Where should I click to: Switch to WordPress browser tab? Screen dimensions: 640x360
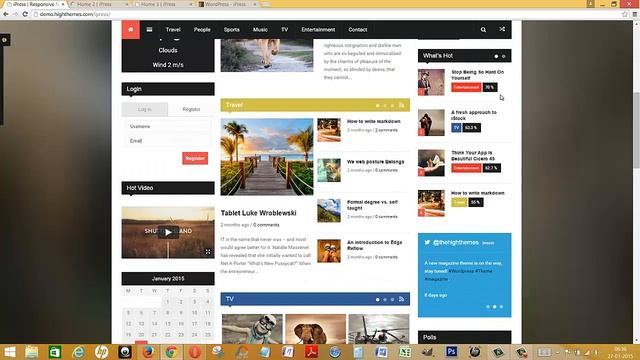228,4
